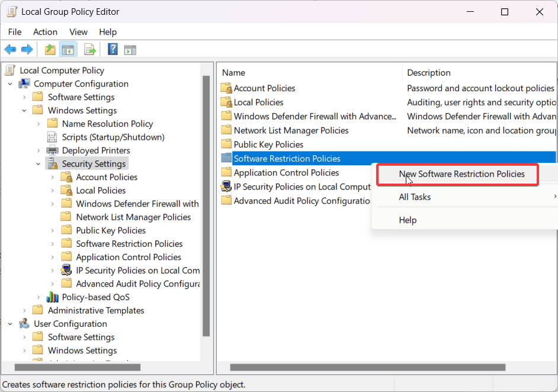This screenshot has height=392, width=558.
Task: Open the View menu
Action: pos(78,32)
